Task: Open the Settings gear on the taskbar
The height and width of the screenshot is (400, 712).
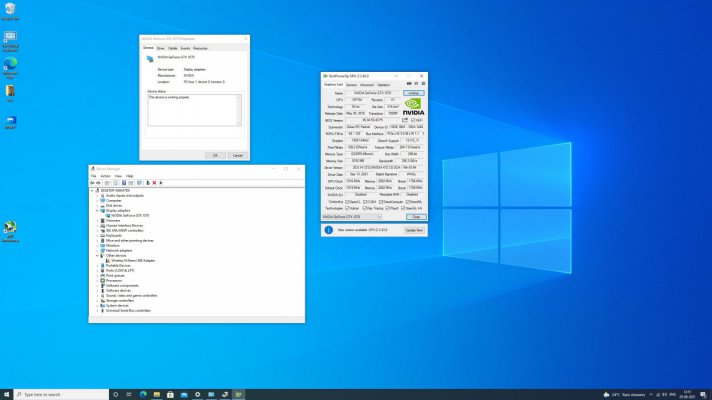Action: coord(198,395)
